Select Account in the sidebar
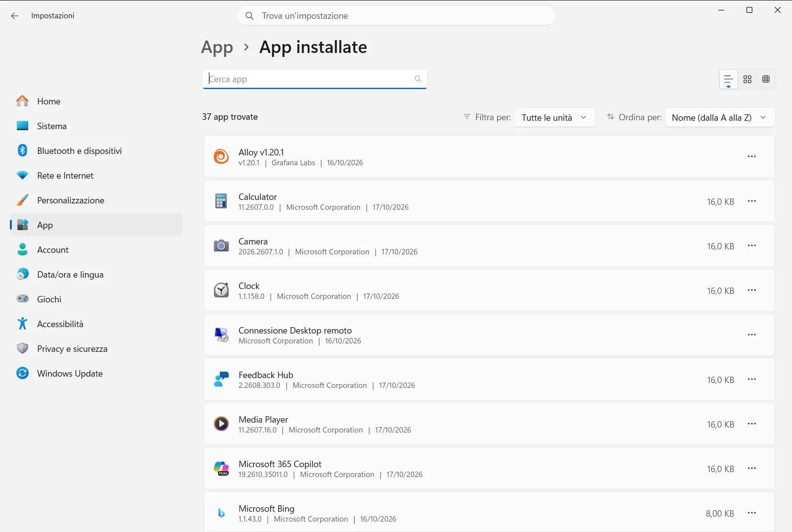 97,249
